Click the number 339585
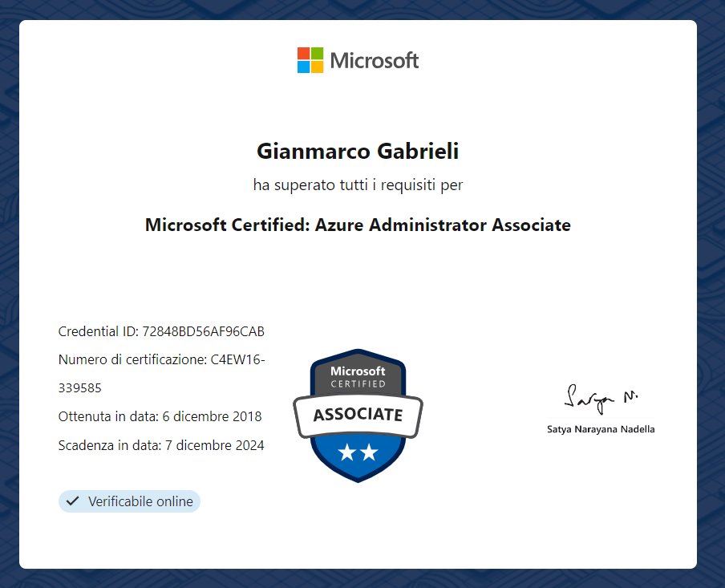This screenshot has width=725, height=588. coord(80,388)
